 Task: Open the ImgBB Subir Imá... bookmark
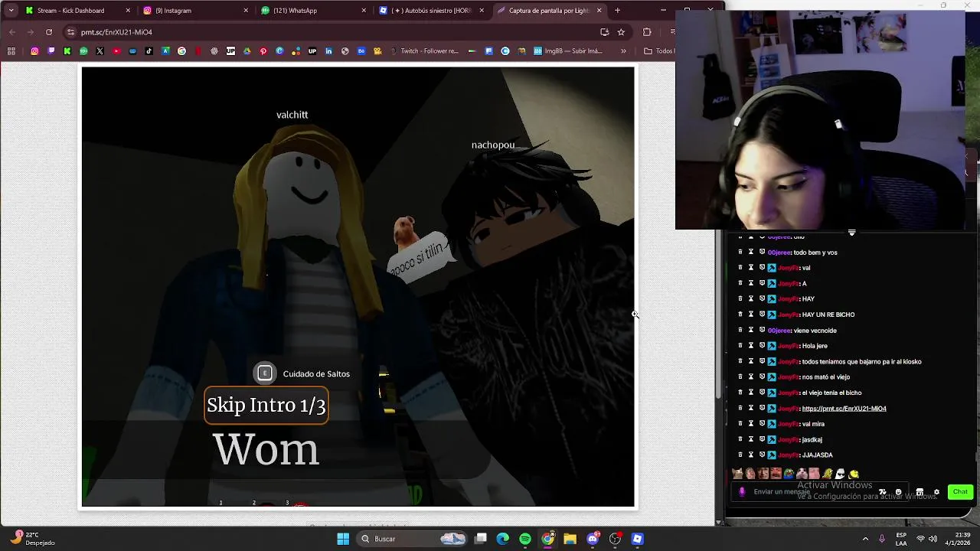click(x=569, y=51)
